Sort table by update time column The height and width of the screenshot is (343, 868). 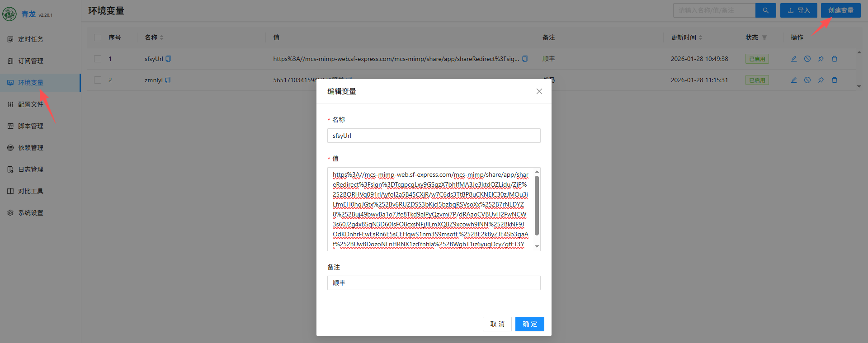tap(700, 38)
